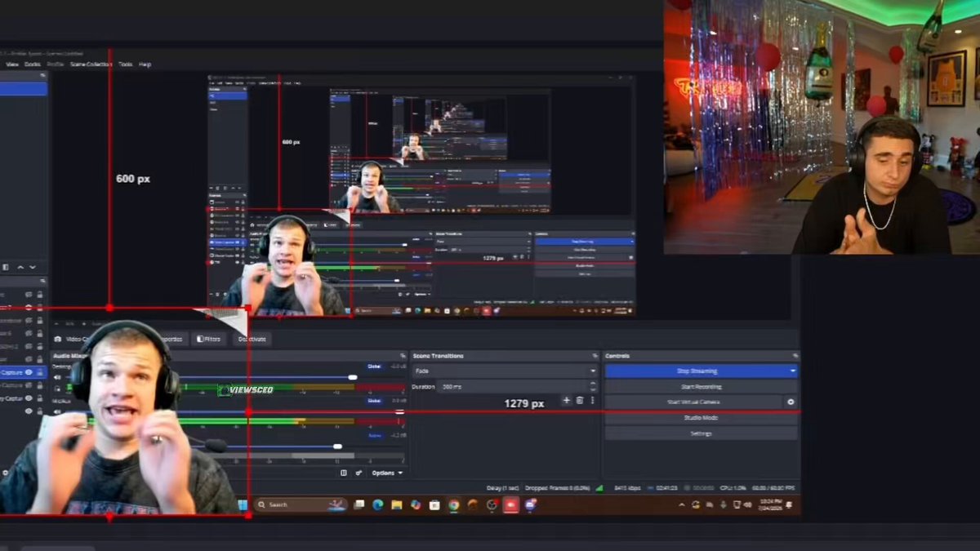Toggle the monitor icon under Desktop audio mute
The height and width of the screenshot is (551, 980).
[x=57, y=388]
